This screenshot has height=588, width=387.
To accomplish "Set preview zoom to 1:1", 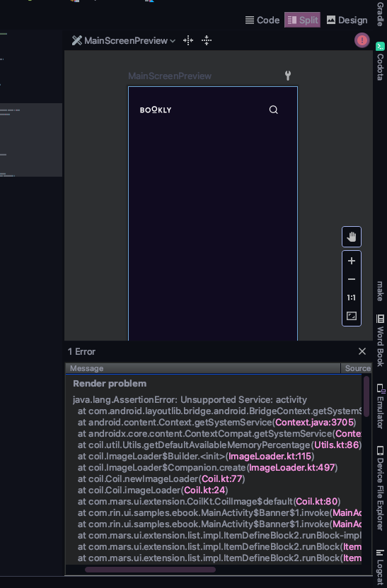I will click(352, 298).
